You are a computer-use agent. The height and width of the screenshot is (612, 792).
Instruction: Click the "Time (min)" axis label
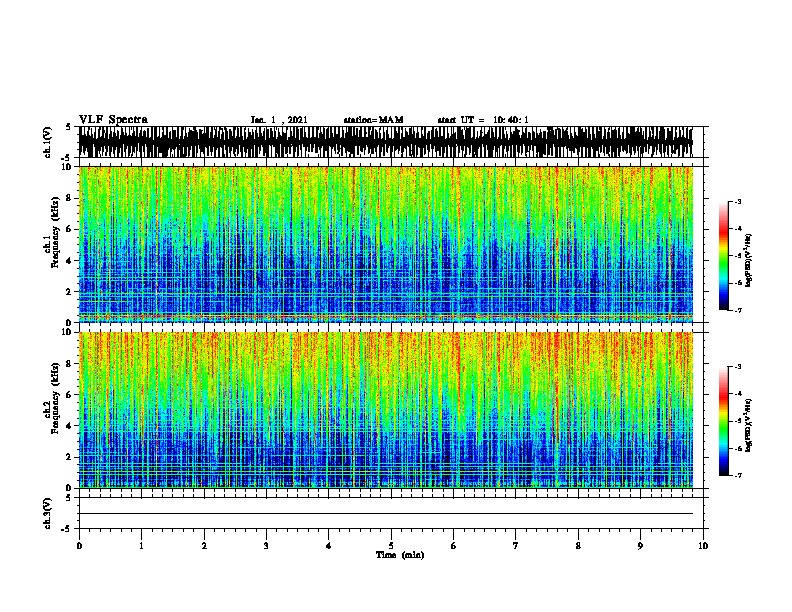click(x=400, y=555)
